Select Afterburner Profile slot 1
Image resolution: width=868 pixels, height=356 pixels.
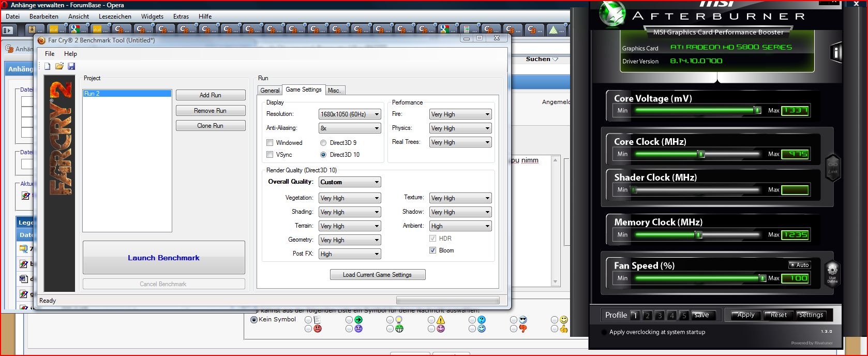635,315
